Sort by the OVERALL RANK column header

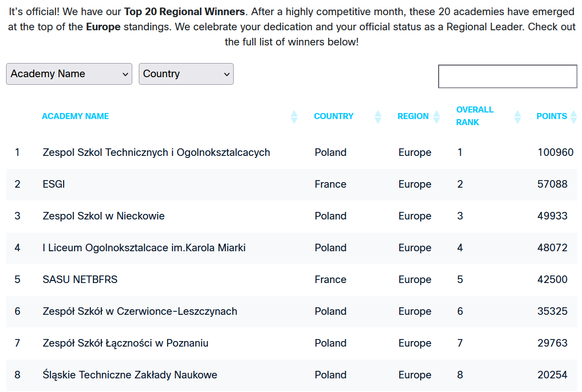[474, 116]
